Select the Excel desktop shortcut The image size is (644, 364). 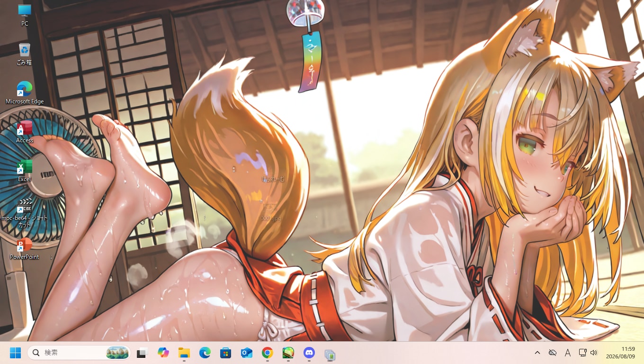coord(25,171)
